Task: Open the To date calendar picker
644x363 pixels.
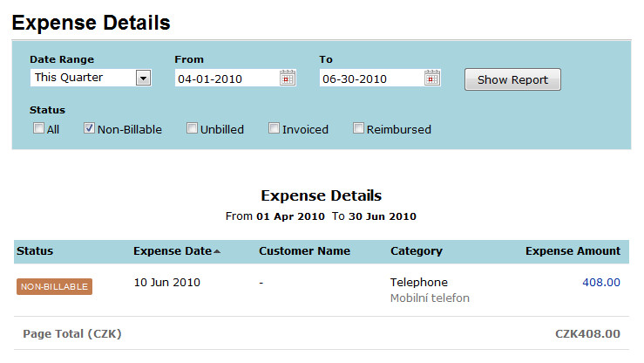Action: click(432, 78)
